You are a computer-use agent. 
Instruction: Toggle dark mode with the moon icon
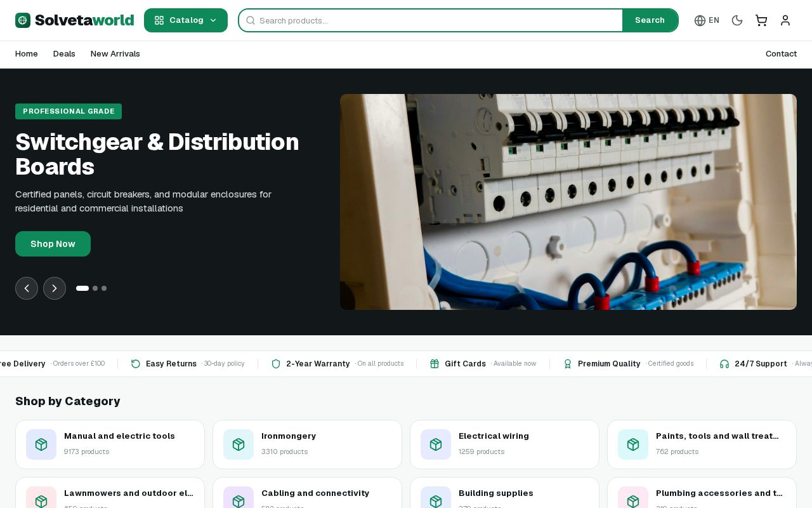pyautogui.click(x=737, y=20)
